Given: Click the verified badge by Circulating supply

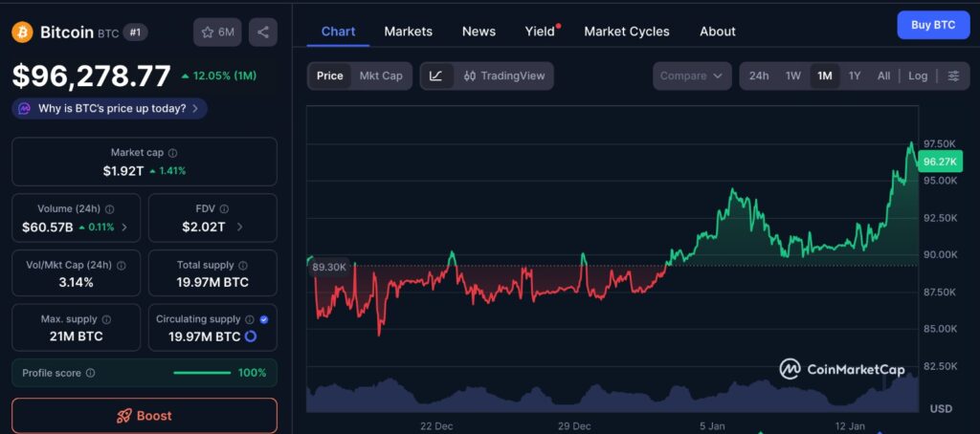Looking at the screenshot, I should tap(264, 319).
